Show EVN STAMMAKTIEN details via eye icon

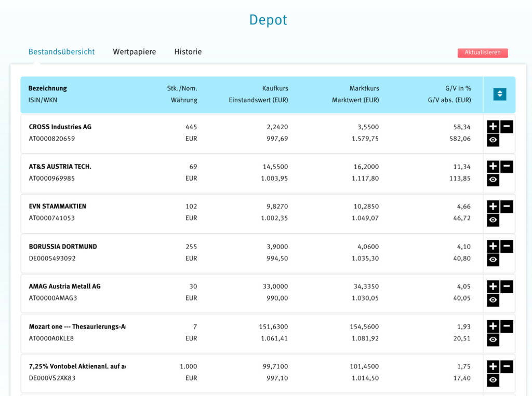click(x=493, y=220)
